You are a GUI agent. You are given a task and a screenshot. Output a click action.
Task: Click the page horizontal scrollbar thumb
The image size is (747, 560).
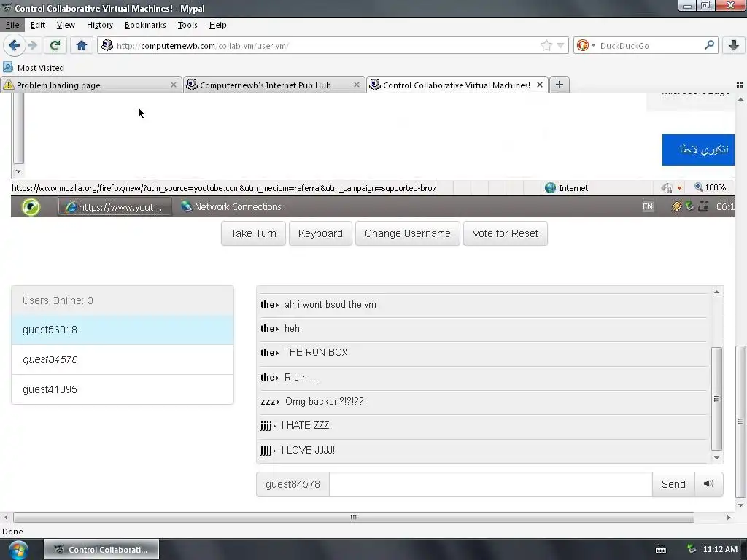coord(354,517)
